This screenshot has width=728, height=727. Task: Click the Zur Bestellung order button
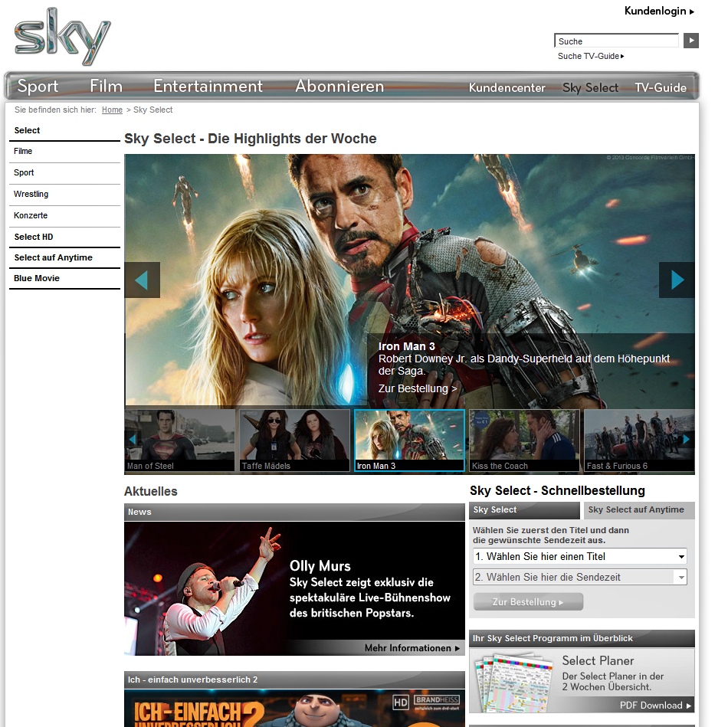point(528,602)
